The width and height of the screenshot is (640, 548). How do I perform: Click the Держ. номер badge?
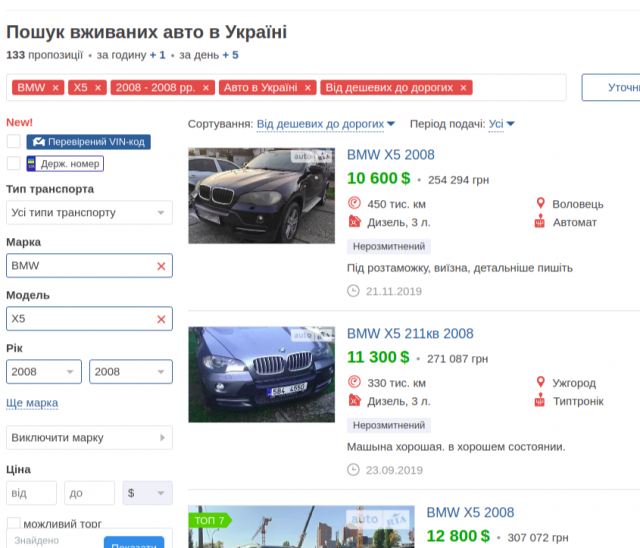[x=65, y=164]
